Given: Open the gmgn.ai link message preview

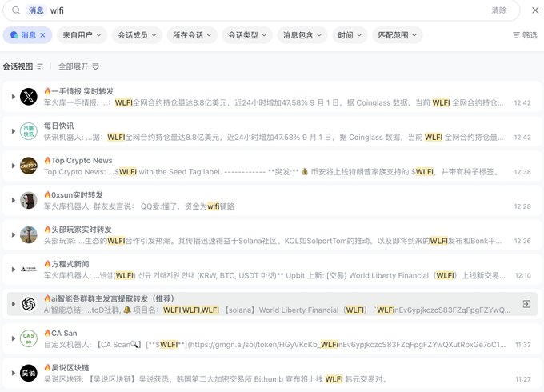Looking at the screenshot, I should [x=274, y=345].
